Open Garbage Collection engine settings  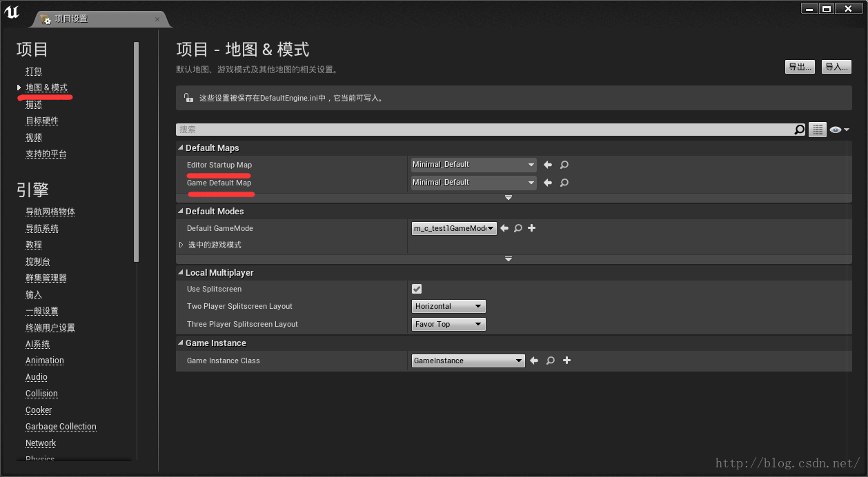tap(61, 427)
